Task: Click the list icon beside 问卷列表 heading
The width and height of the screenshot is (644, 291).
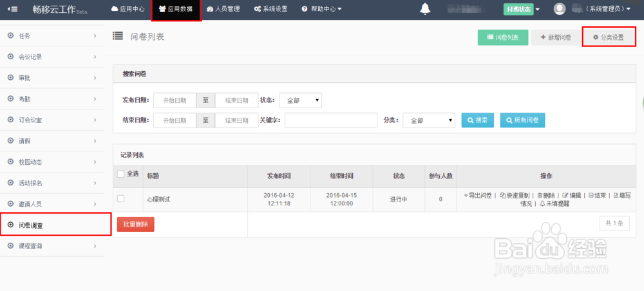Action: tap(118, 36)
